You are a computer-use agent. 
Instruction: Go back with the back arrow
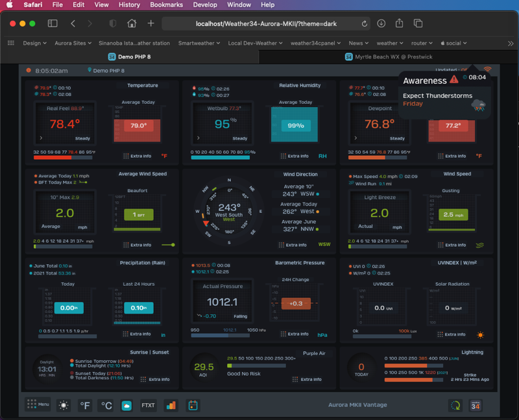(x=73, y=23)
